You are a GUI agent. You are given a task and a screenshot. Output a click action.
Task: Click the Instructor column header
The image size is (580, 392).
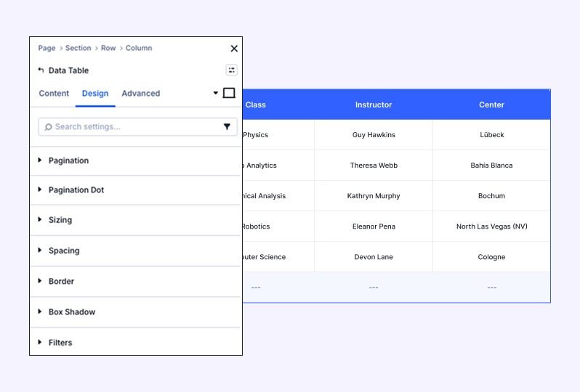(373, 105)
